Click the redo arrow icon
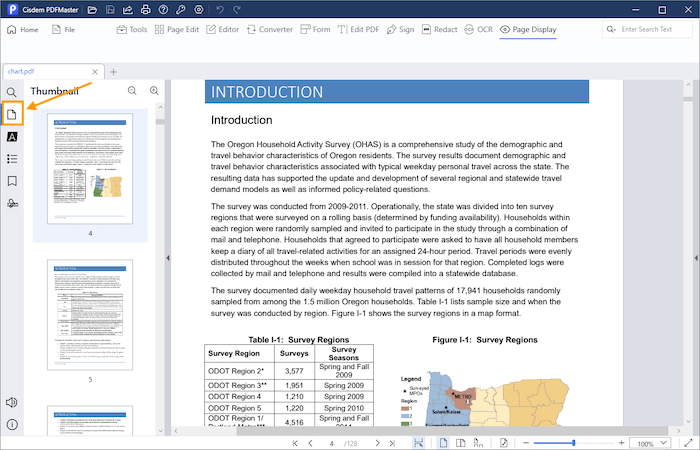The height and width of the screenshot is (450, 700). click(x=237, y=9)
